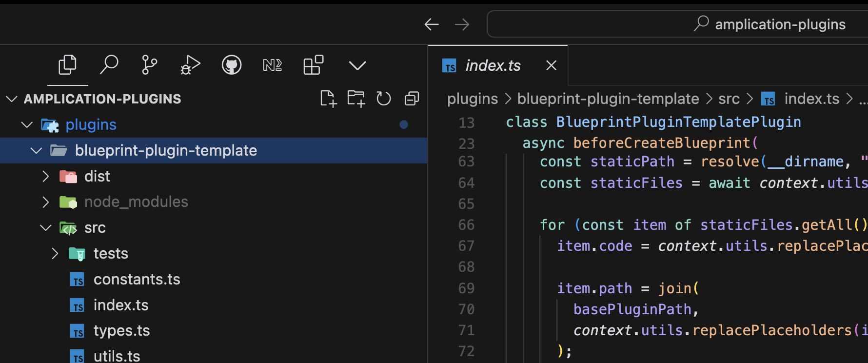Image resolution: width=868 pixels, height=363 pixels.
Task: Click the join call on line 69
Action: pyautogui.click(x=674, y=288)
